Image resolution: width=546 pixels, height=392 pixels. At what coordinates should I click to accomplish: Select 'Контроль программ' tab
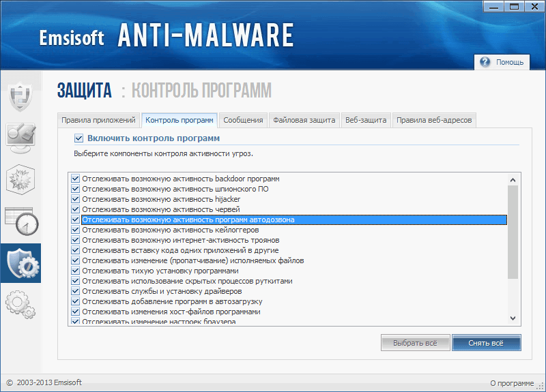click(x=179, y=121)
